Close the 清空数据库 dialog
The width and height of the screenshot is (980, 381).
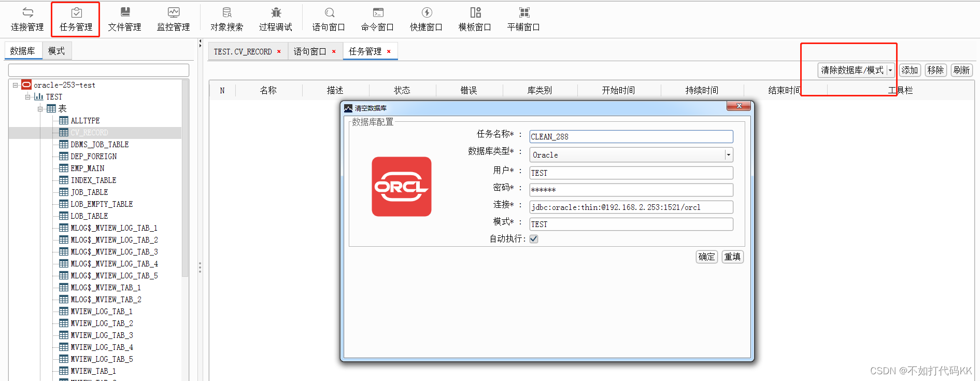739,106
